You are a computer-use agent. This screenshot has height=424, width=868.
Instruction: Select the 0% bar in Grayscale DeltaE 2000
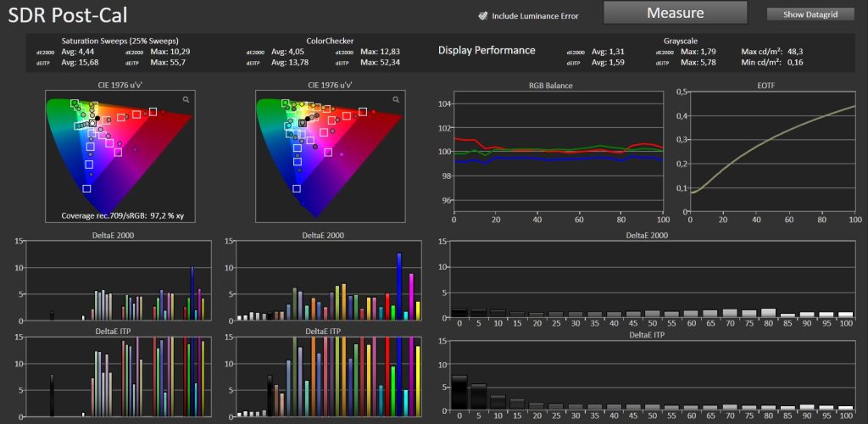tap(459, 314)
